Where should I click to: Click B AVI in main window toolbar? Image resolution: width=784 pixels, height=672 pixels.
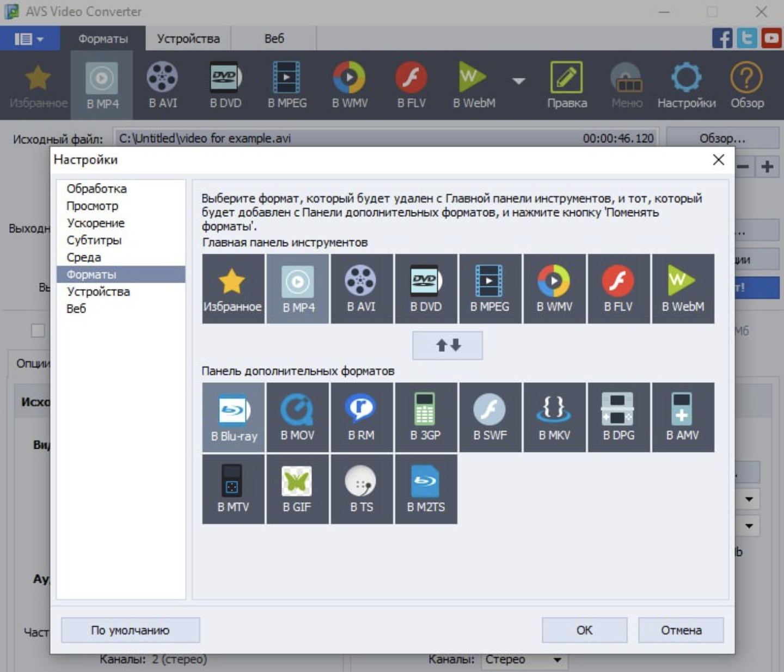(x=163, y=85)
